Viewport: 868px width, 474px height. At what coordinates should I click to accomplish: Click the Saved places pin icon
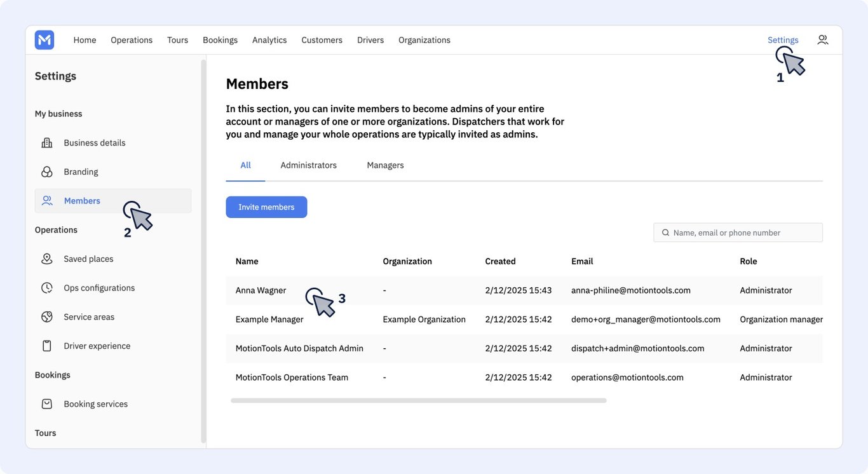coord(47,259)
